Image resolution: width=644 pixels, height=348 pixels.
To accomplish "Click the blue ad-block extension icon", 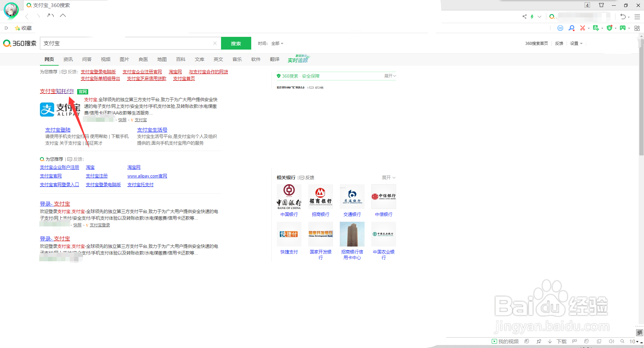I will coord(560,28).
